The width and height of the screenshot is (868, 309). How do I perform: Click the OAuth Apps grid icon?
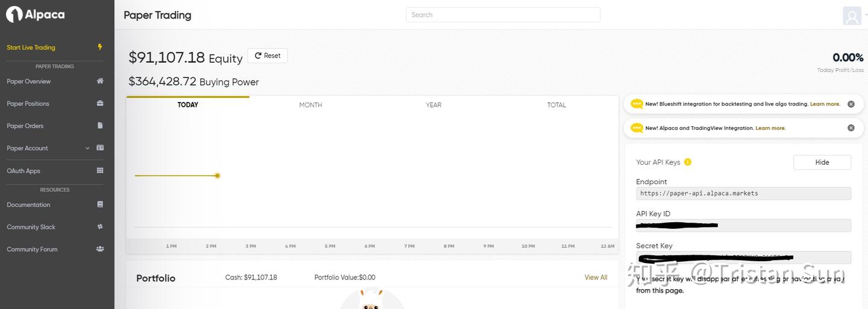tap(100, 171)
